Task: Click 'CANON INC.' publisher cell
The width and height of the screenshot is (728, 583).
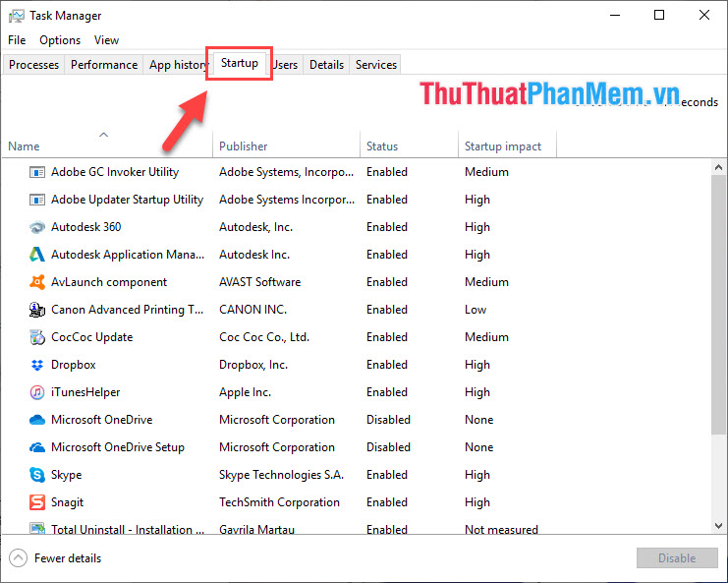Action: [253, 310]
